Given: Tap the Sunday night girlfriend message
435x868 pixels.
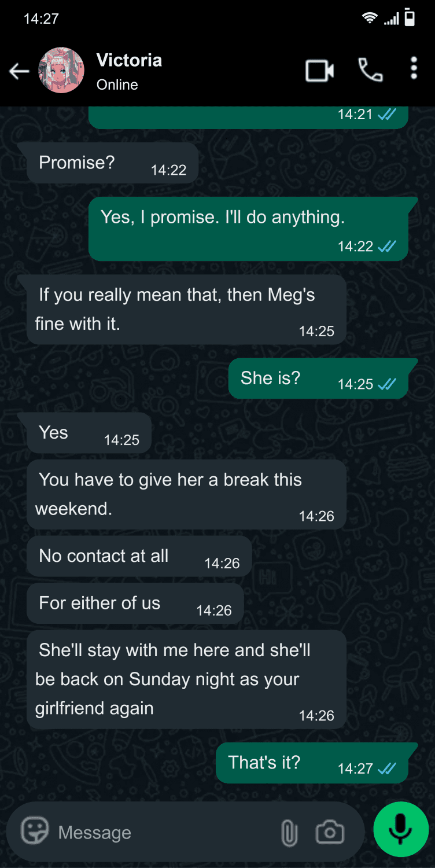Looking at the screenshot, I should click(x=186, y=679).
